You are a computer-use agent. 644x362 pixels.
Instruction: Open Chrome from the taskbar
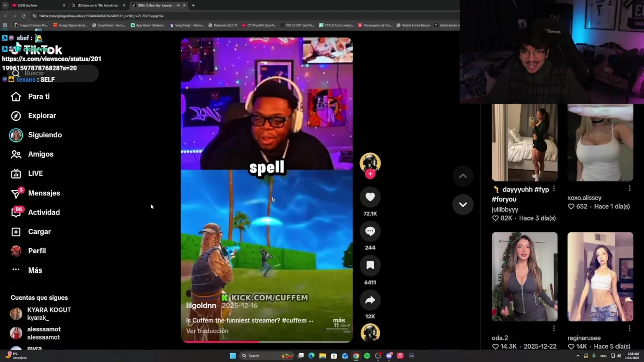pos(356,356)
